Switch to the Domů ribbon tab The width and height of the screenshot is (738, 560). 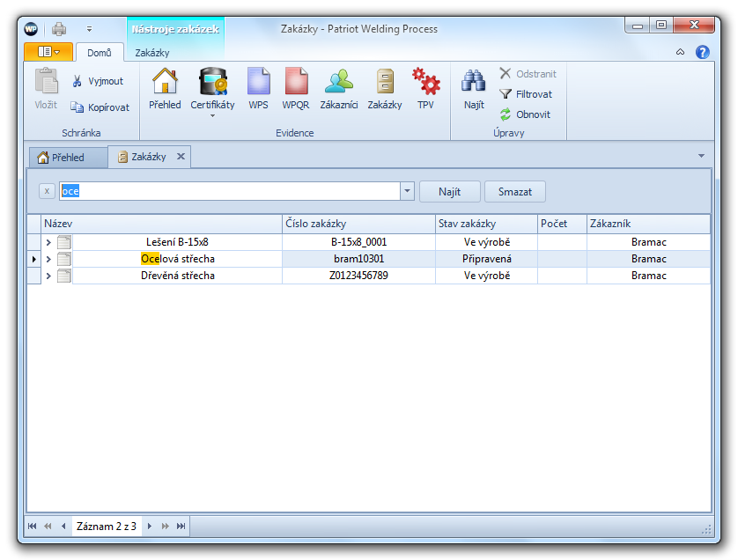[100, 53]
